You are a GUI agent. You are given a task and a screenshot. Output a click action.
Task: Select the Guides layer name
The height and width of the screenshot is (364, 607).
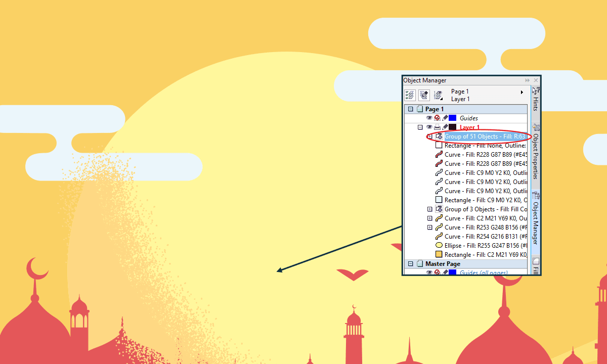(x=469, y=118)
